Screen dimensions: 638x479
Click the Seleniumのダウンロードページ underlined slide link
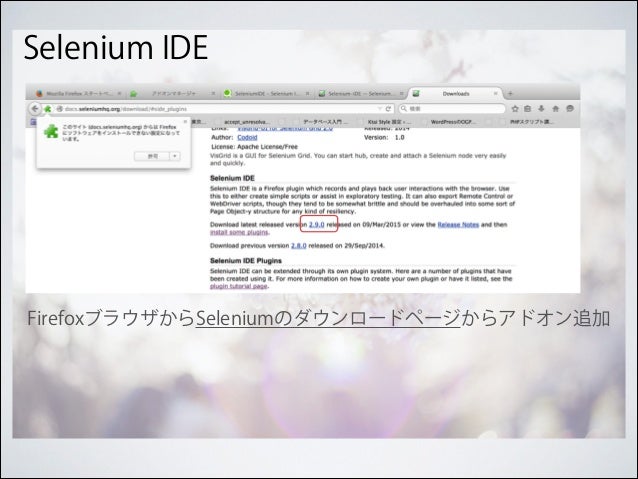click(328, 318)
